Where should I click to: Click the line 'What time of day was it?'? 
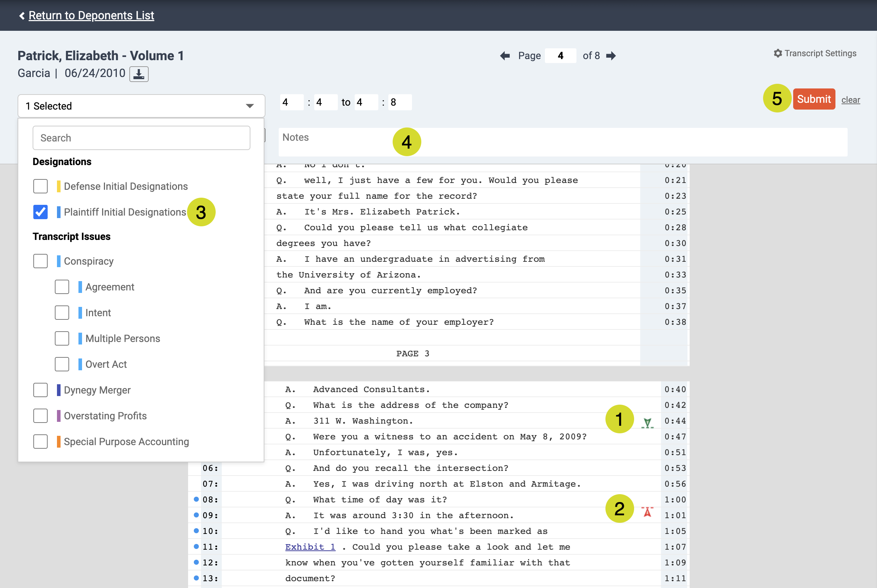tap(380, 500)
